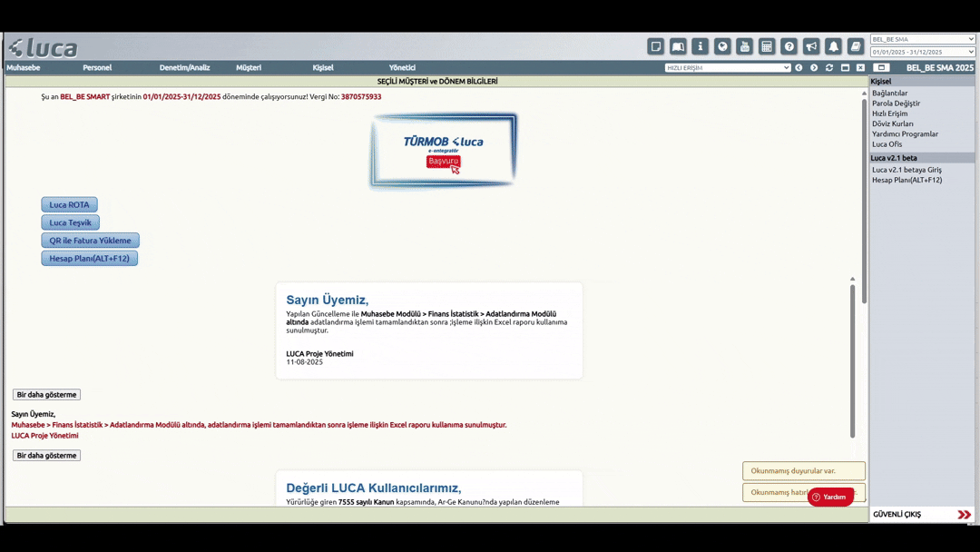Click the main page vertical scrollbar
Image resolution: width=980 pixels, height=552 pixels.
click(x=864, y=200)
